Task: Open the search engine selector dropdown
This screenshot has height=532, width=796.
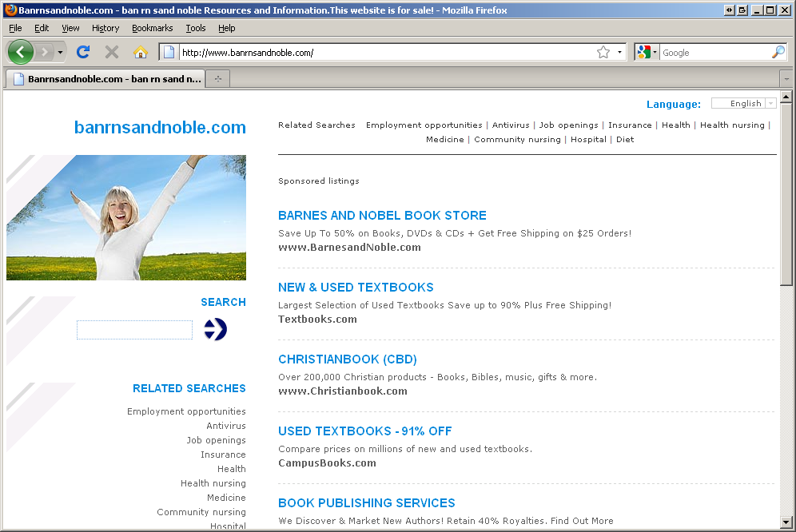Action: pos(655,52)
